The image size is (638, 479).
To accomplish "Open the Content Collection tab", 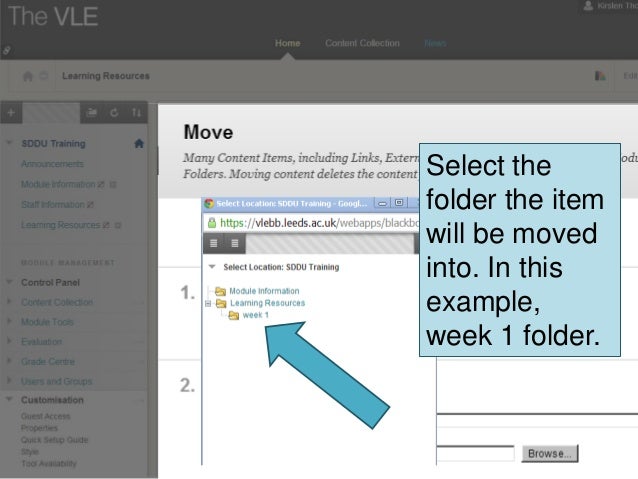I will (362, 43).
